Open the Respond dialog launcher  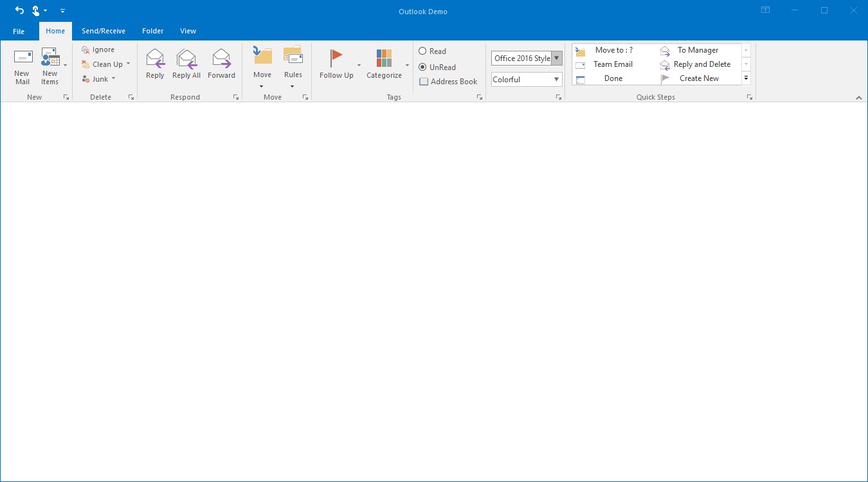click(235, 96)
